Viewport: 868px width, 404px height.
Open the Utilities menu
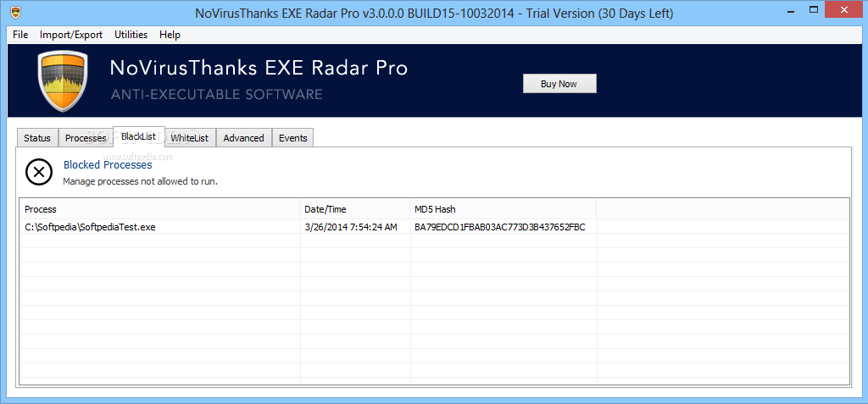(131, 35)
